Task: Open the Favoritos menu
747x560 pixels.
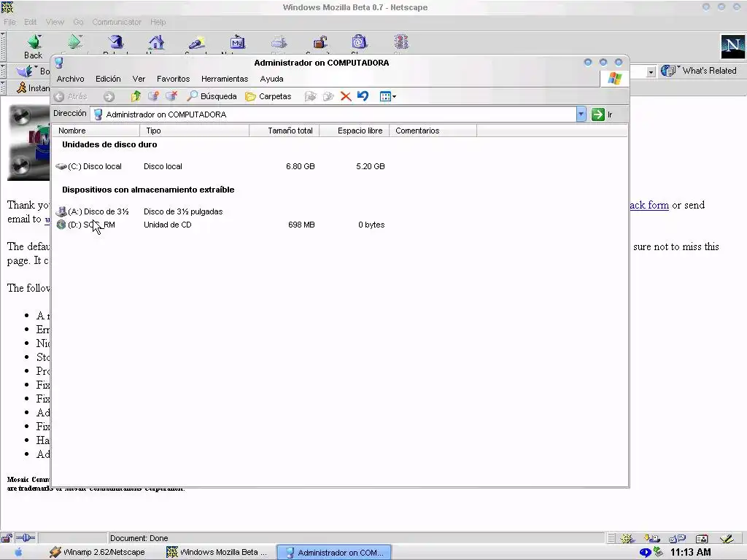Action: point(174,79)
